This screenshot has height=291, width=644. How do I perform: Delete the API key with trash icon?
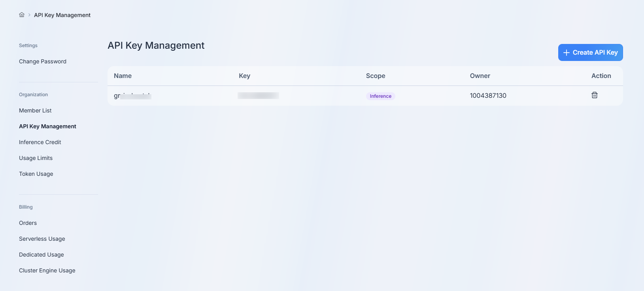pos(594,95)
